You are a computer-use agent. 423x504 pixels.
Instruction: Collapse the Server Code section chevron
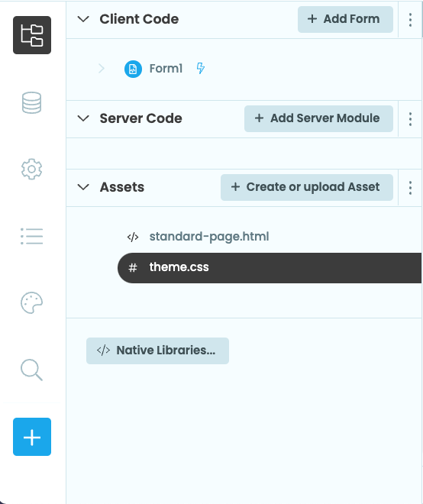[83, 118]
